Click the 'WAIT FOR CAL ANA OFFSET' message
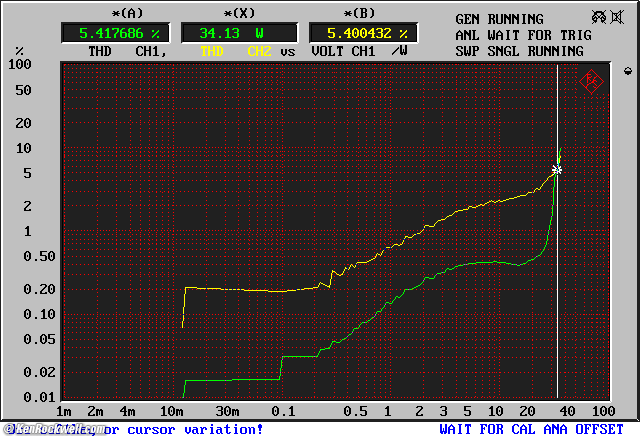Screen dimensions: 640x436 (x=531, y=429)
